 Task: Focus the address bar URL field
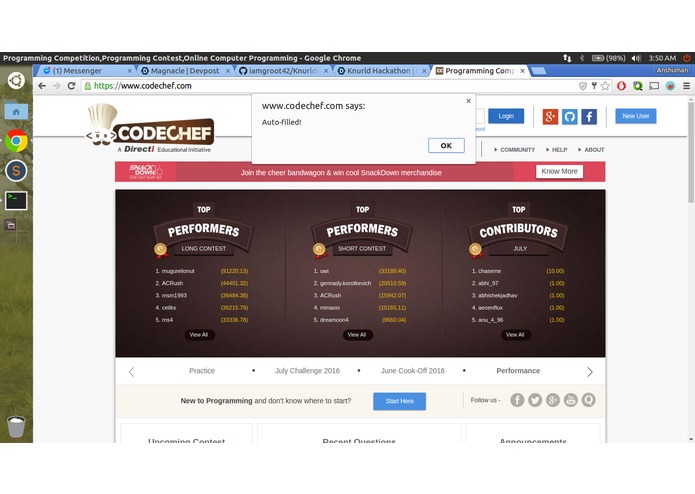point(328,86)
